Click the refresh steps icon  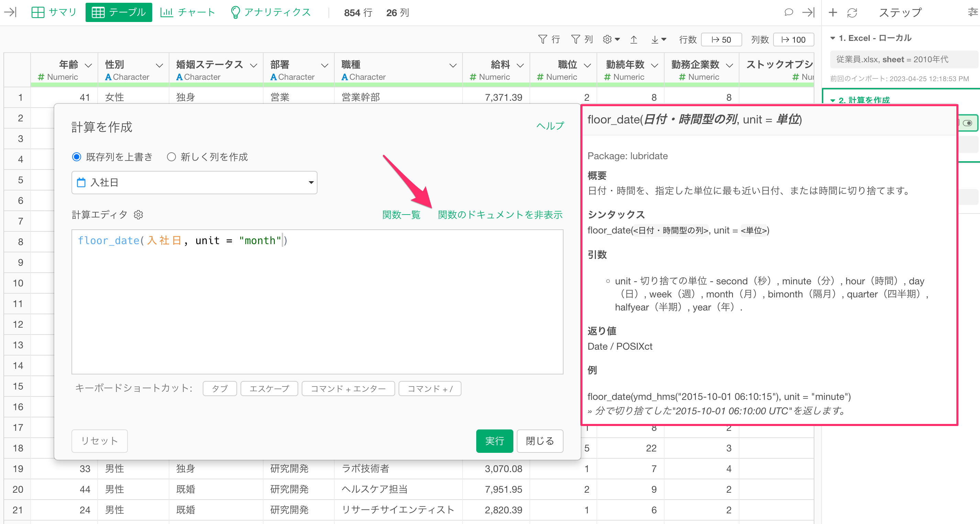click(x=852, y=13)
